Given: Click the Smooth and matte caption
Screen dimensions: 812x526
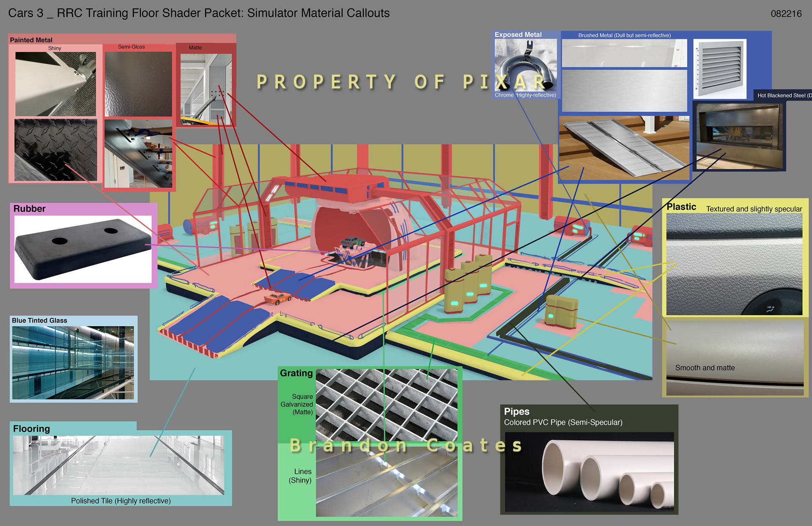Looking at the screenshot, I should point(705,368).
